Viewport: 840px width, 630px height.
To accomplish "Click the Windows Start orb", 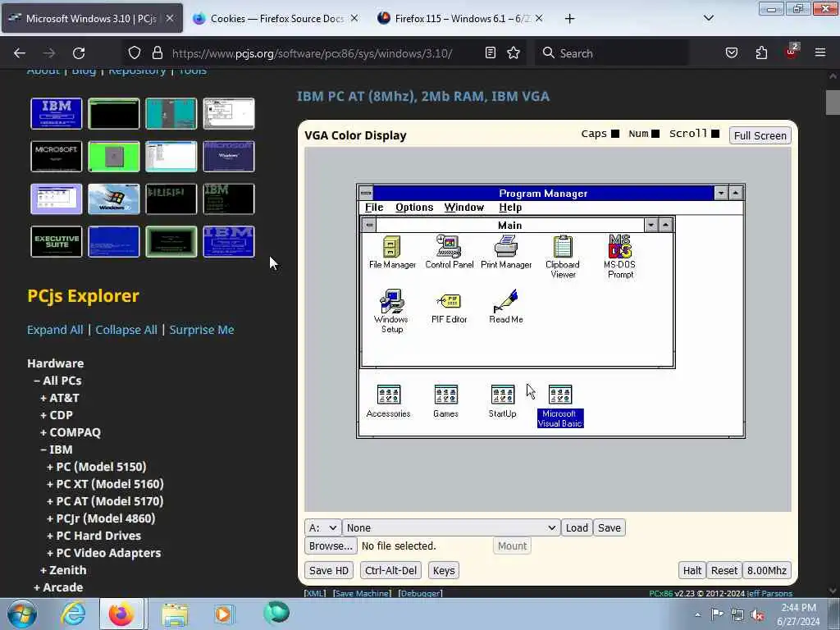I will [22, 614].
